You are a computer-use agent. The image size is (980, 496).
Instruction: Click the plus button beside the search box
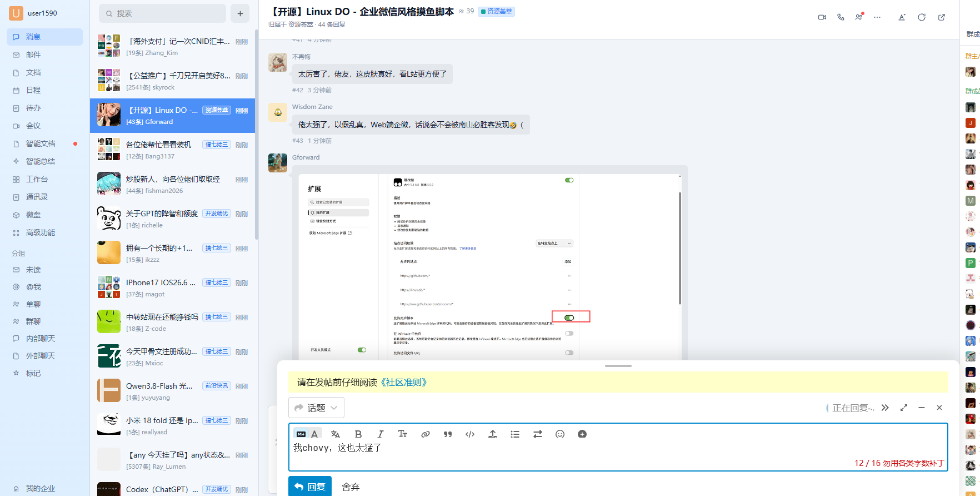[240, 13]
